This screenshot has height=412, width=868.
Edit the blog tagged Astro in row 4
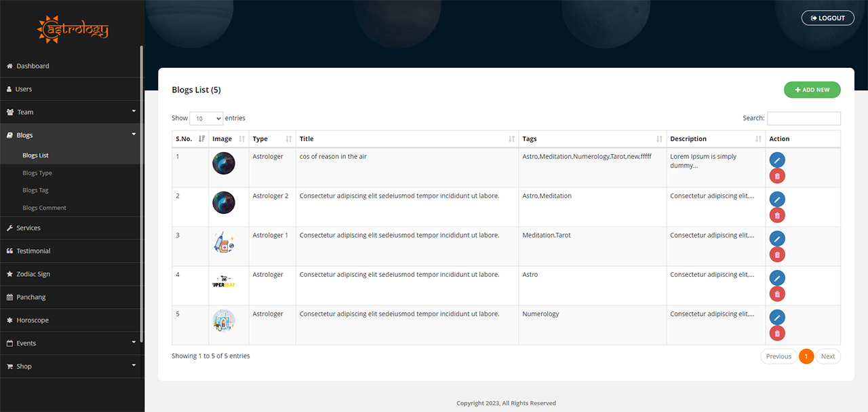point(777,278)
